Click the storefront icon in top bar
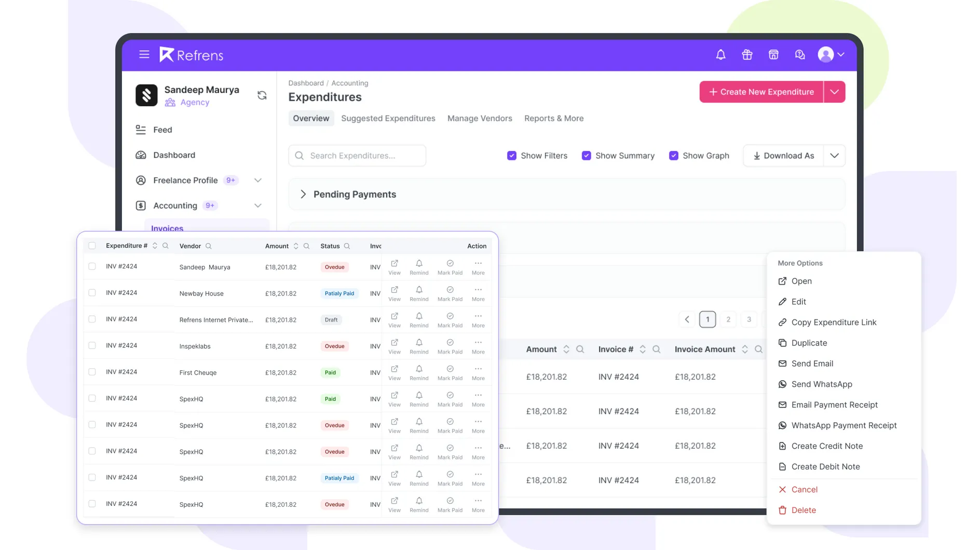Image resolution: width=980 pixels, height=550 pixels. tap(773, 55)
